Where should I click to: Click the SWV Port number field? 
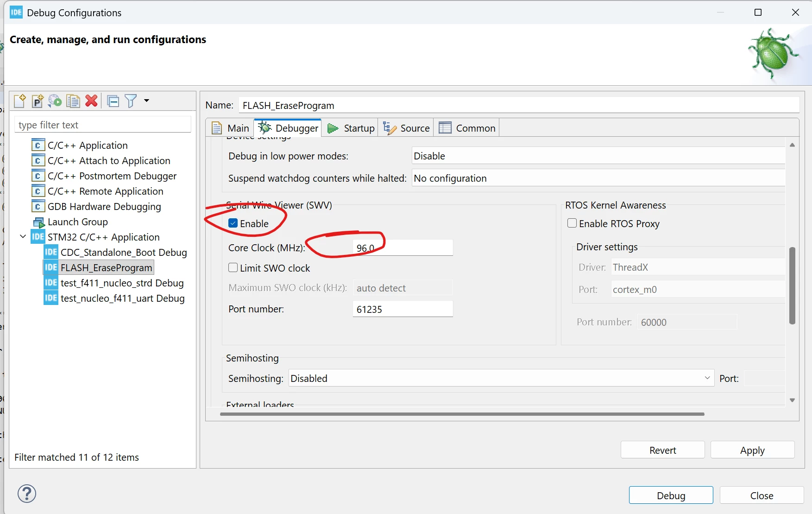click(403, 309)
